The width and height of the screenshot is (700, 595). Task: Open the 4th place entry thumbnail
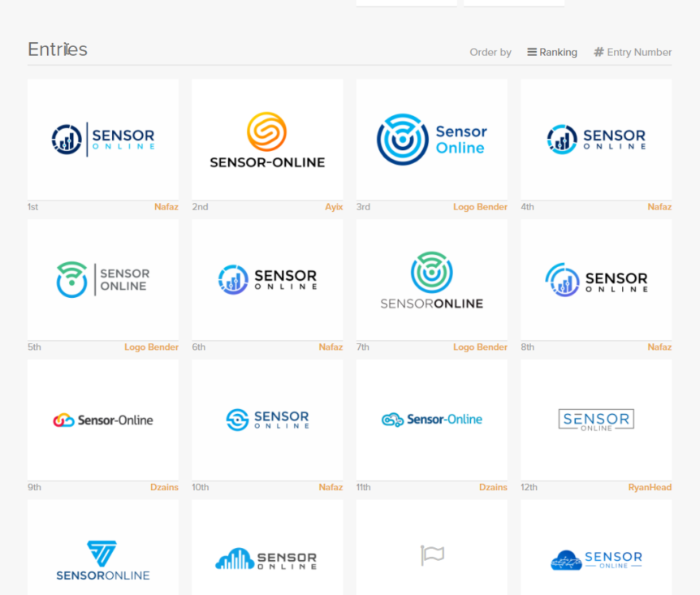(x=596, y=140)
